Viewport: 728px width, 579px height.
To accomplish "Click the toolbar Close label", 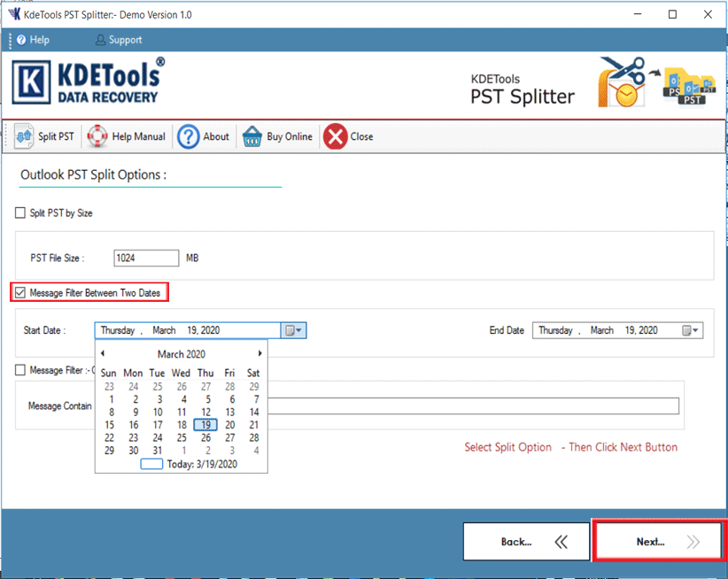I will (361, 136).
